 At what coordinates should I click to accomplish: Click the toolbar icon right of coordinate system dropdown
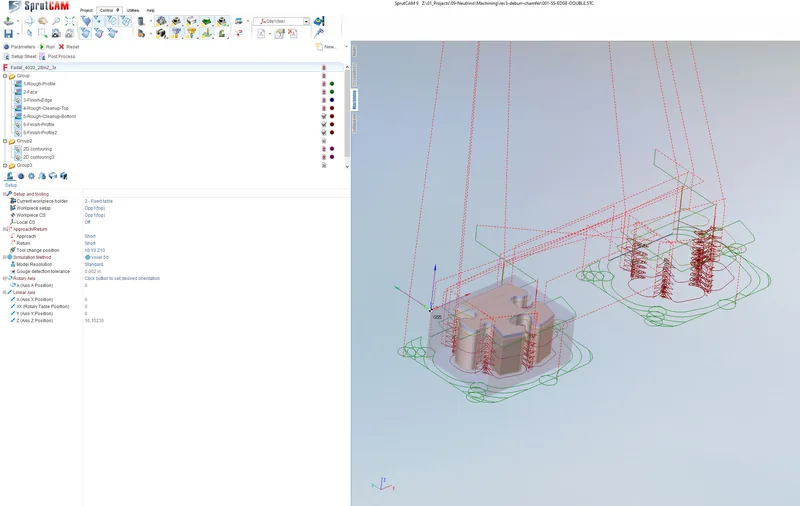(319, 21)
